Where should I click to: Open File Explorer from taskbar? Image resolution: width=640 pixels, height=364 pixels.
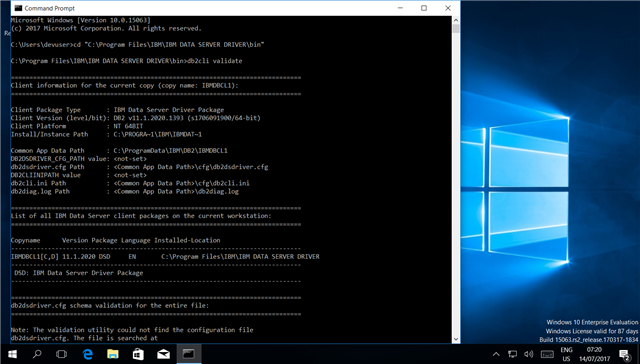click(x=113, y=354)
